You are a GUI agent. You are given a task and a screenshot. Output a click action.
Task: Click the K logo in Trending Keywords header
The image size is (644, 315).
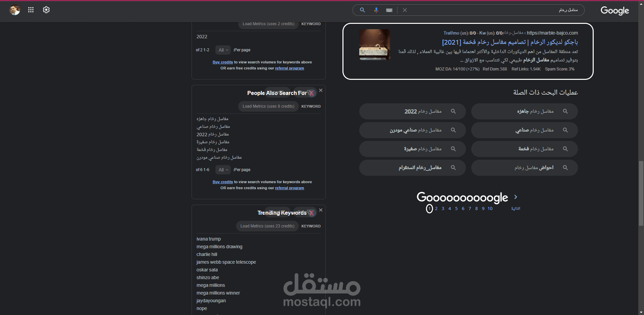312,213
